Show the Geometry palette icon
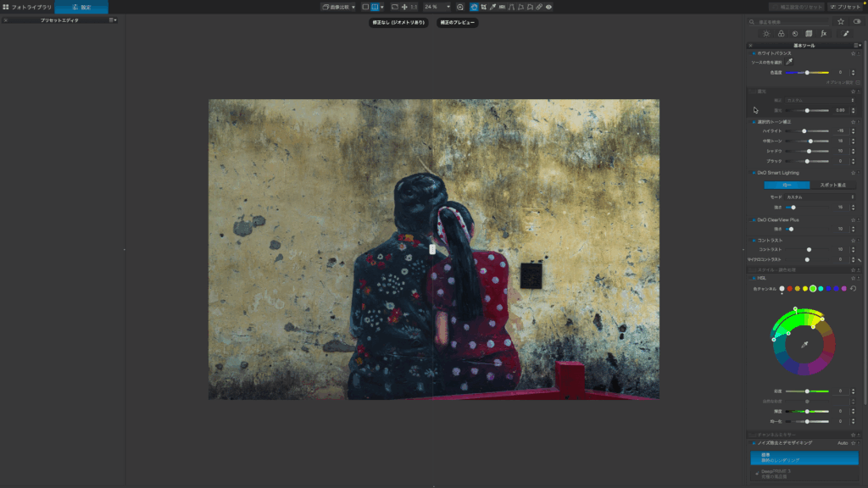This screenshot has width=868, height=488. coord(809,34)
